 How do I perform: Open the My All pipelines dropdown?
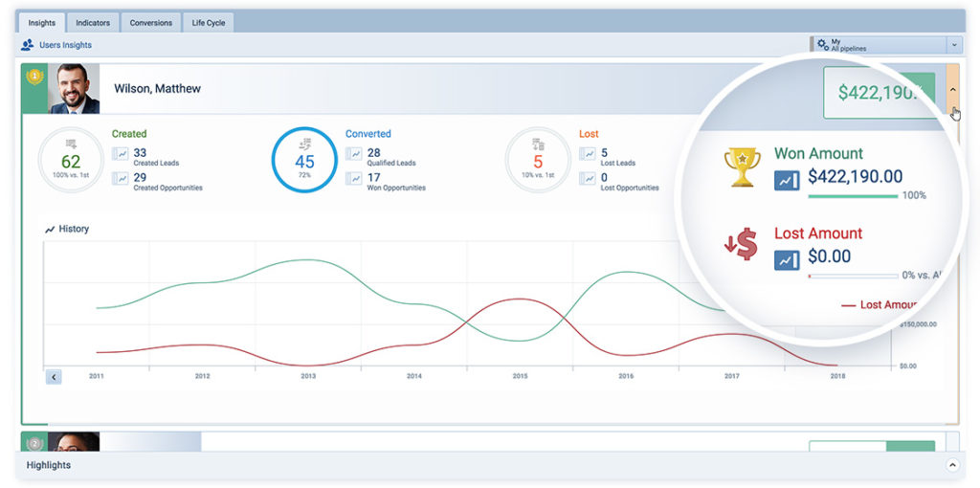tap(953, 44)
